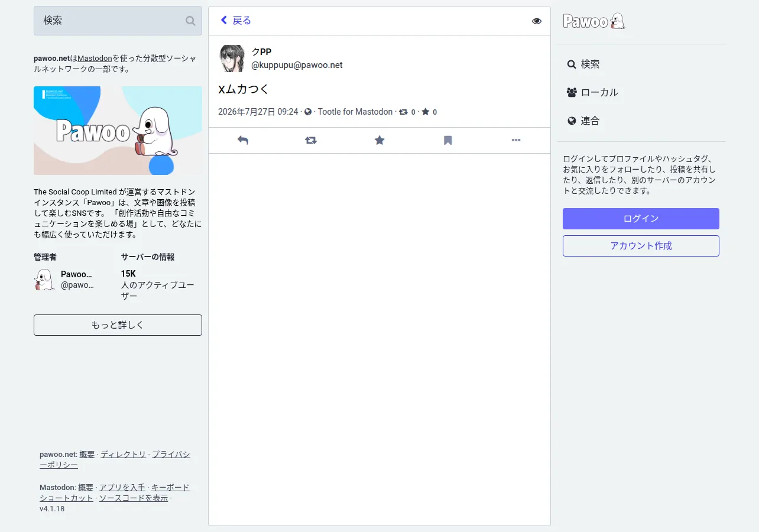Click the サーバーの情報 heading
This screenshot has height=532, width=759.
tap(148, 257)
